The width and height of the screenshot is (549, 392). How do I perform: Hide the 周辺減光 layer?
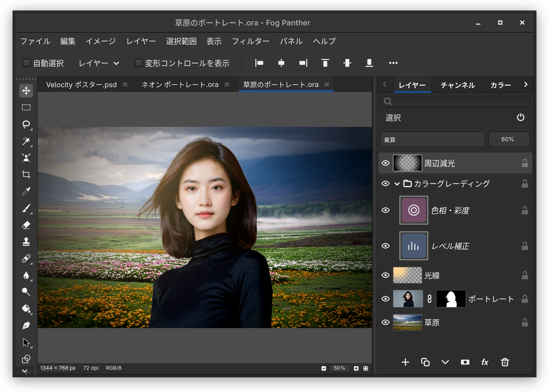(386, 163)
